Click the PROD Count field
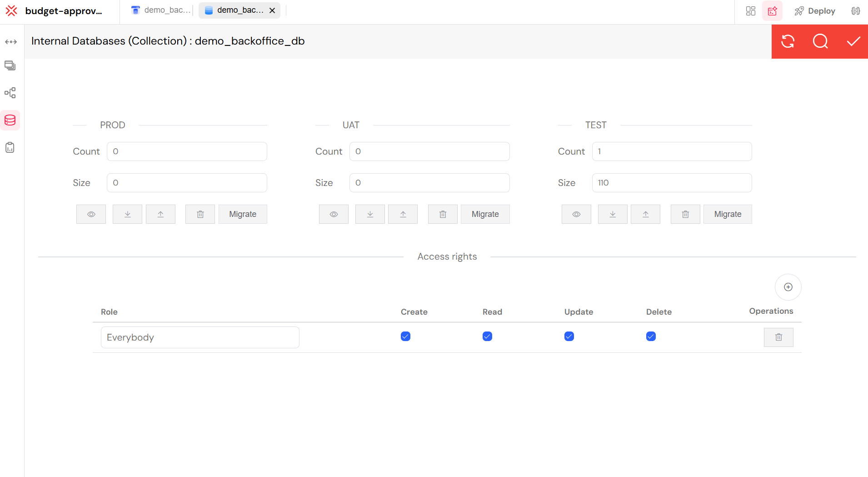 [187, 151]
